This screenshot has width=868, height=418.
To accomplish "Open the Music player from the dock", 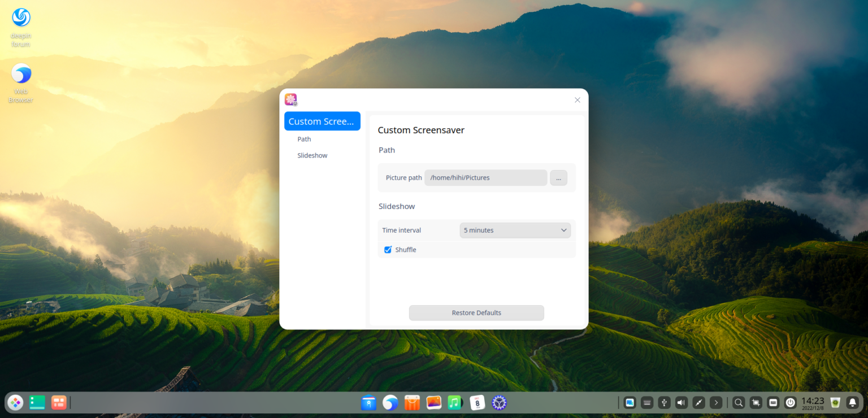I will click(x=455, y=402).
